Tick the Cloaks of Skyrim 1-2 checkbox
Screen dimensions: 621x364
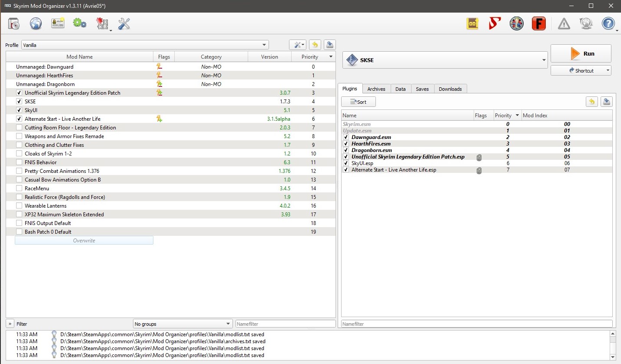pyautogui.click(x=19, y=154)
